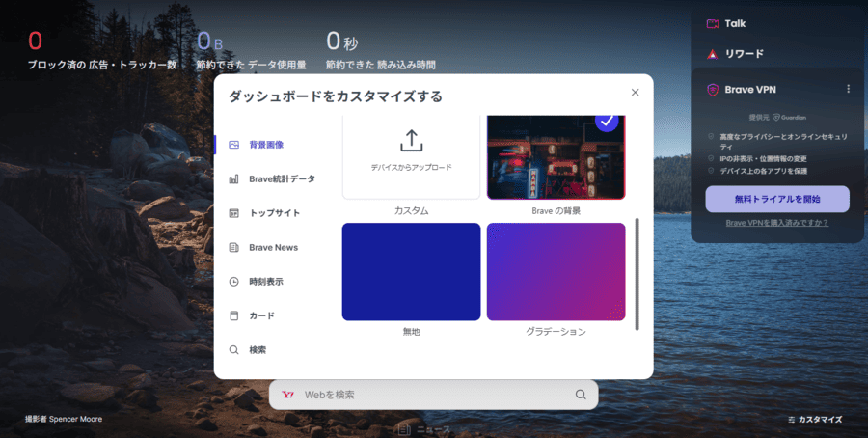Start the 無料トライアルを開始 trial
This screenshot has height=438, width=868.
[777, 199]
